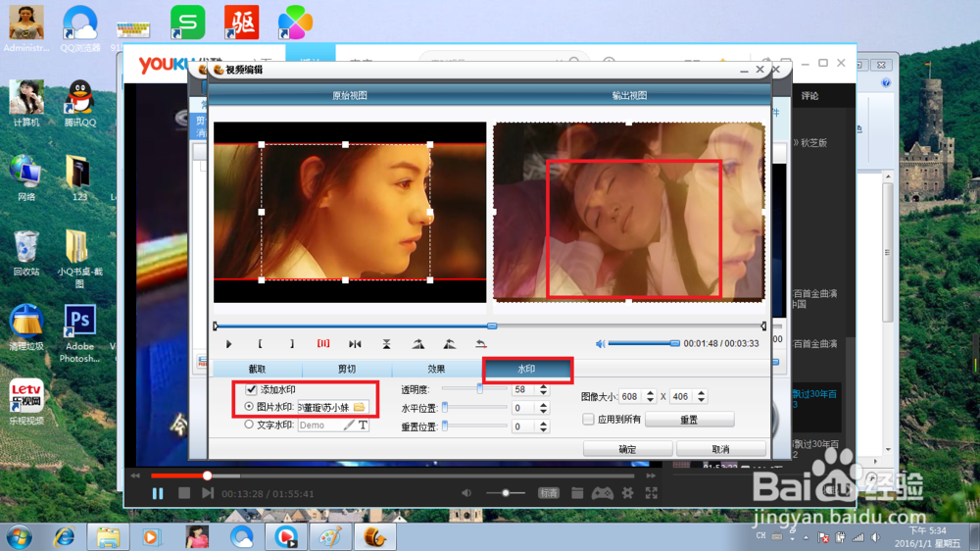The image size is (980, 551).
Task: Stop the Youku player playback
Action: point(184,493)
